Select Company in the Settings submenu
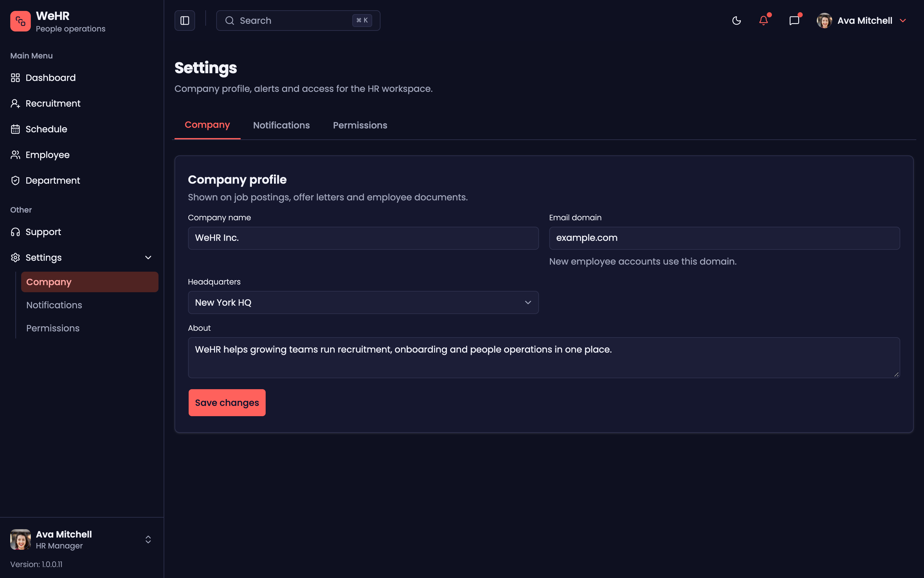 click(x=90, y=282)
